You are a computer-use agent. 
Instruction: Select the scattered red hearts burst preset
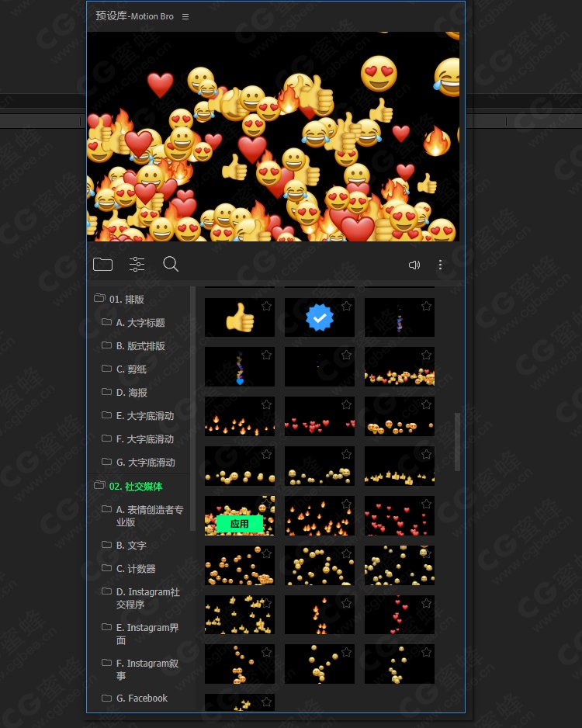coord(399,516)
